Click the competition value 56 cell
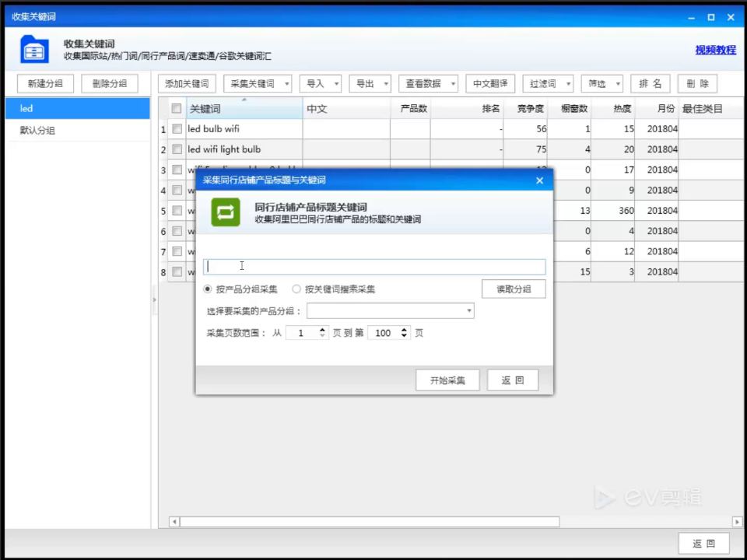Screen dimensions: 747x560 click(x=525, y=129)
